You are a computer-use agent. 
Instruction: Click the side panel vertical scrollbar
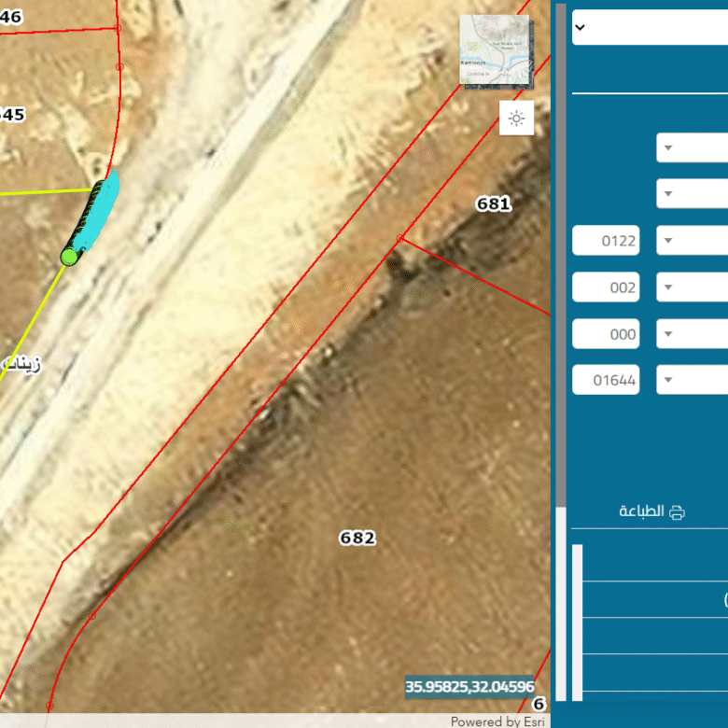(x=561, y=597)
